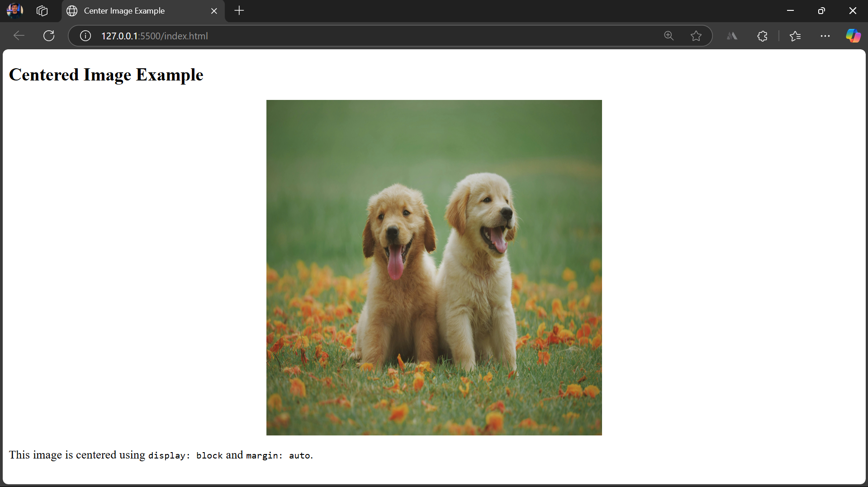
Task: Open a new tab with plus button
Action: tap(239, 10)
